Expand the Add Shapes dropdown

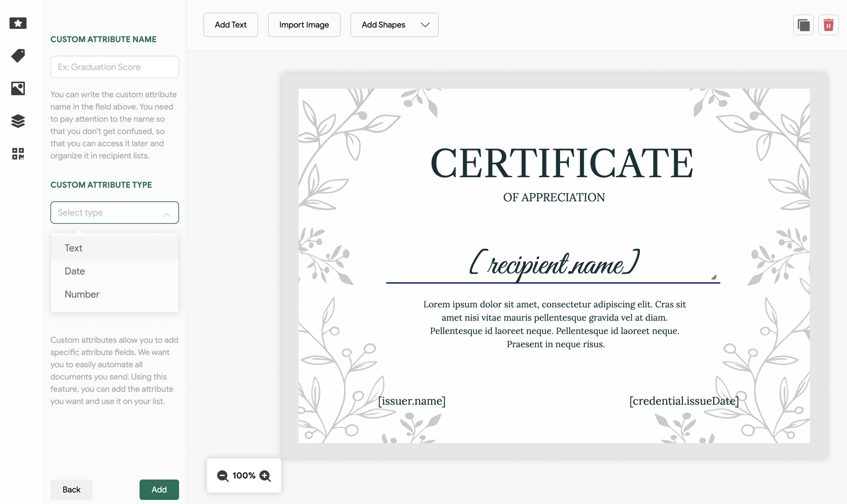click(394, 25)
